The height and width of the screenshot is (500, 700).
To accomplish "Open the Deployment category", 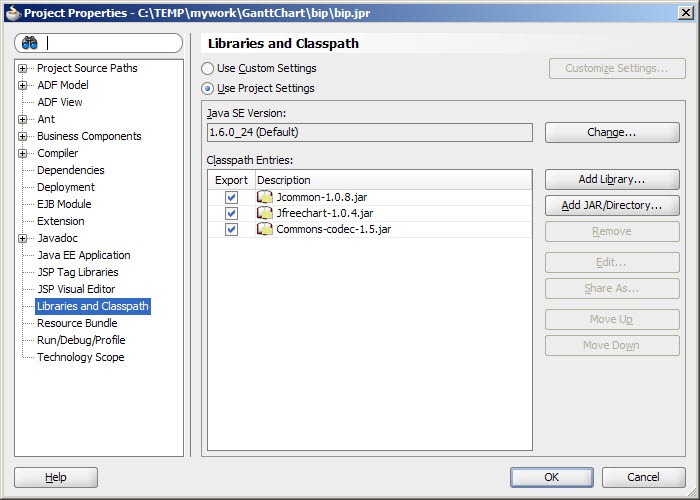I will (x=66, y=187).
